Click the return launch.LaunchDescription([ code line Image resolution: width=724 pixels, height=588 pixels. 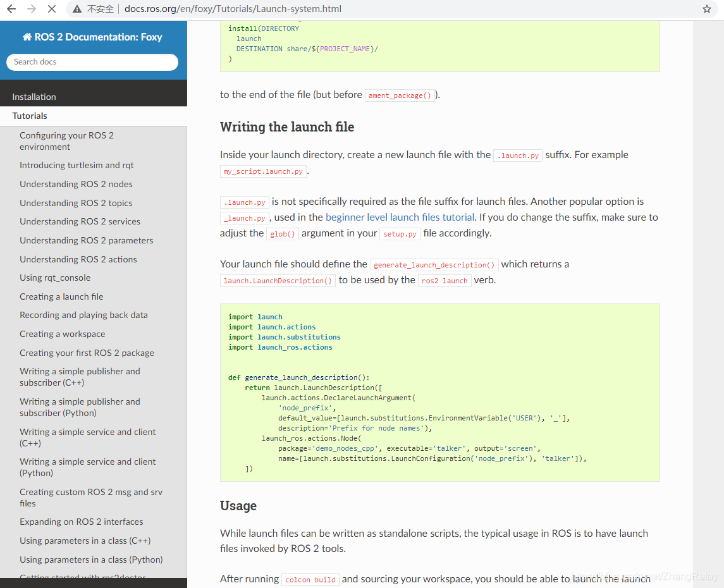(314, 388)
